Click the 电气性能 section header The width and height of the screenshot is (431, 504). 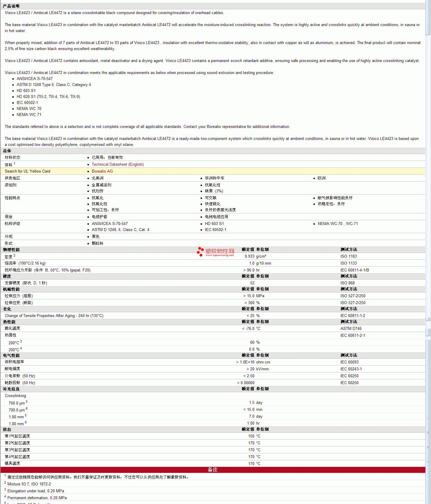point(11,355)
